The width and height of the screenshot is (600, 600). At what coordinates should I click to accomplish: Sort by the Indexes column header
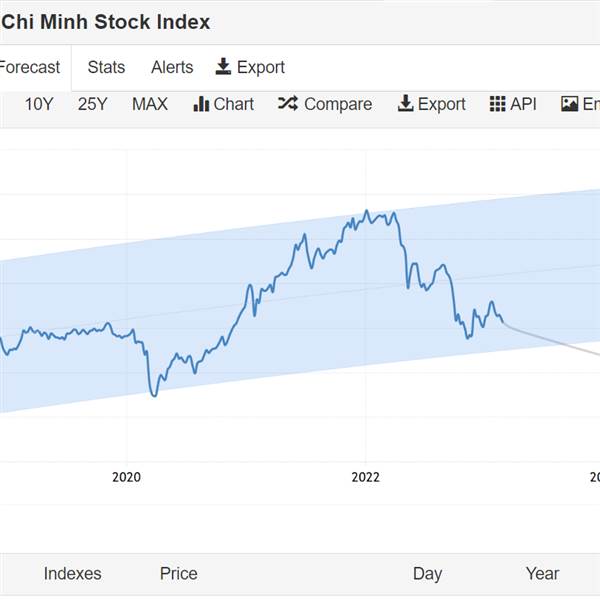pos(72,573)
